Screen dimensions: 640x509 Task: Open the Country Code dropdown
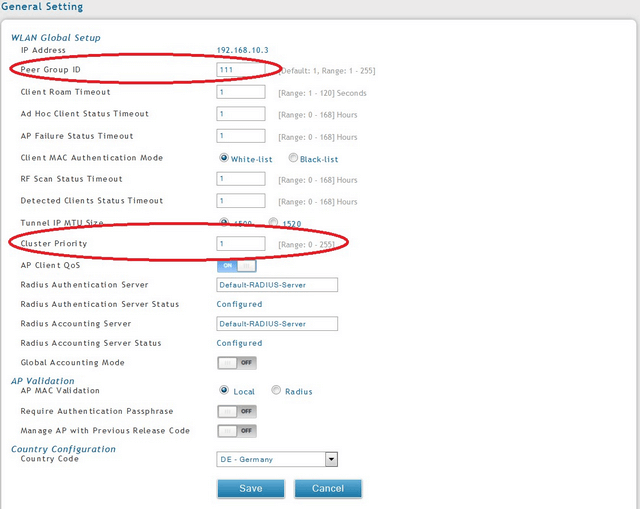pos(277,459)
